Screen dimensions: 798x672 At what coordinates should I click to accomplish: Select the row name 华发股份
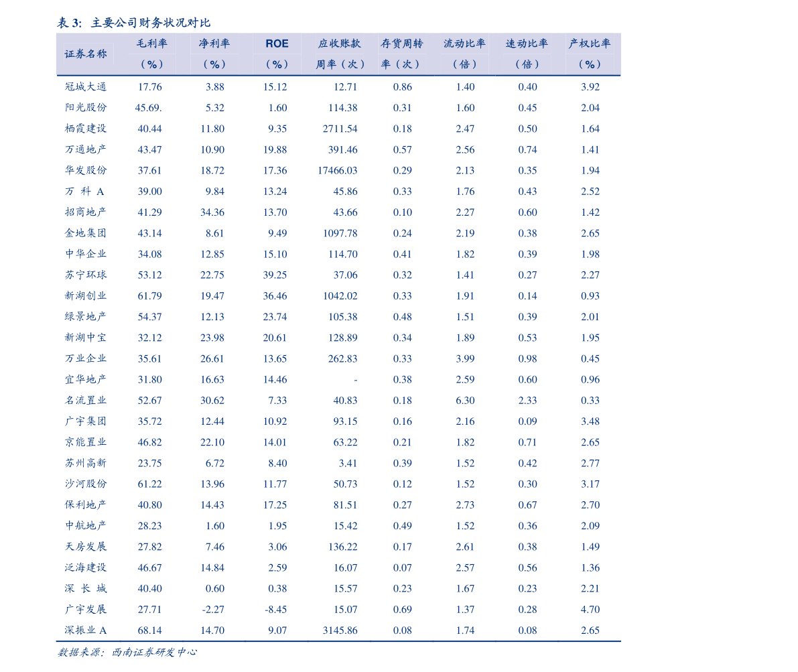coord(86,170)
